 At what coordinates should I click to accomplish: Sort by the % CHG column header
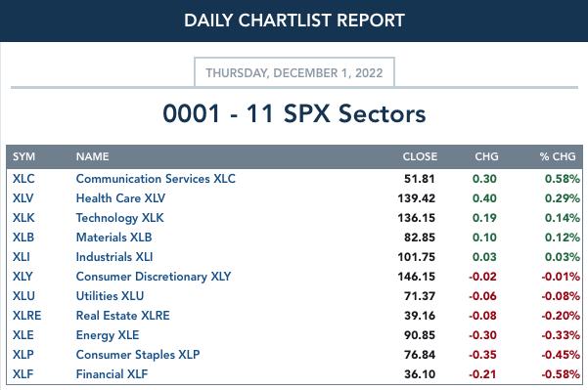click(x=558, y=156)
